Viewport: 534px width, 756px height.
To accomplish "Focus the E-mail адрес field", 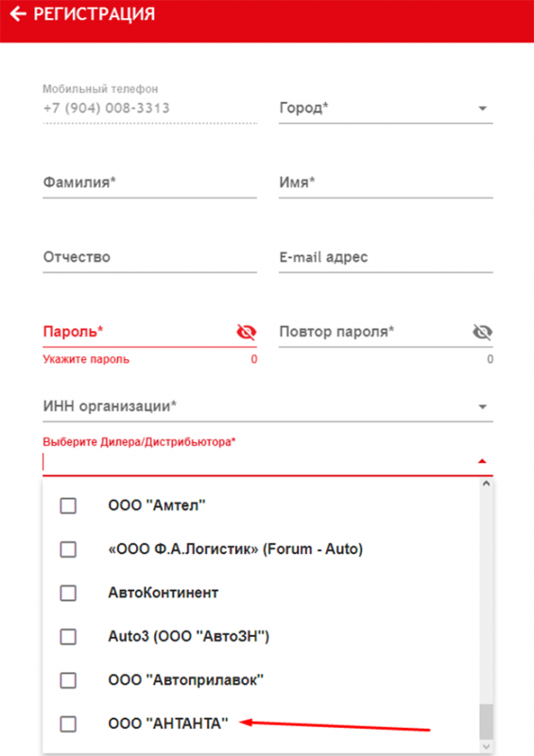I will tap(386, 257).
